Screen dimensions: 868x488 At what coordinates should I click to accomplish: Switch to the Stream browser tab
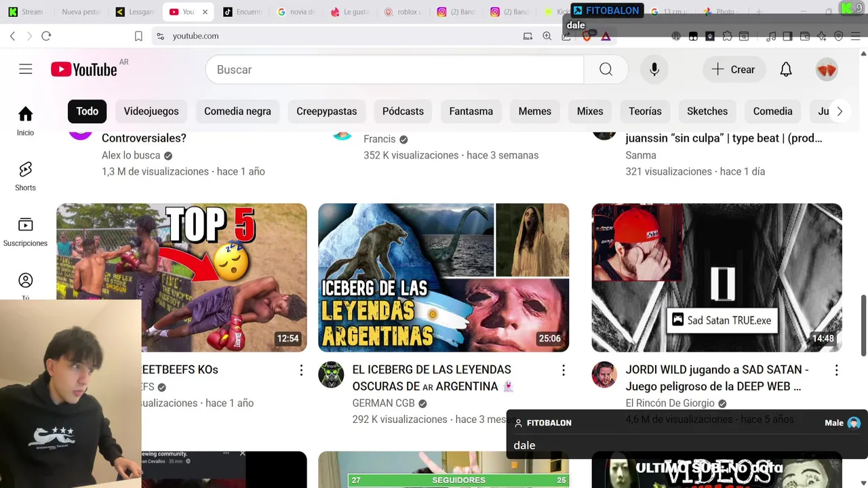coord(26,12)
